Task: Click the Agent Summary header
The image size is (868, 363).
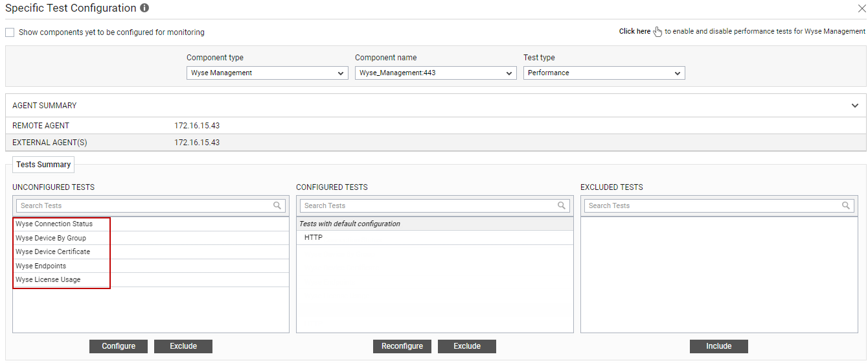Action: point(435,106)
